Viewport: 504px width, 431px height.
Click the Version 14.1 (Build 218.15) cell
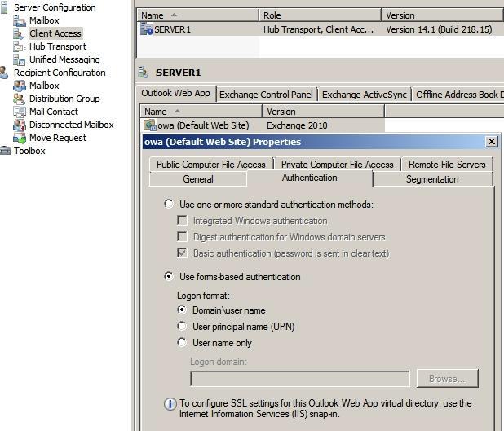[x=439, y=29]
